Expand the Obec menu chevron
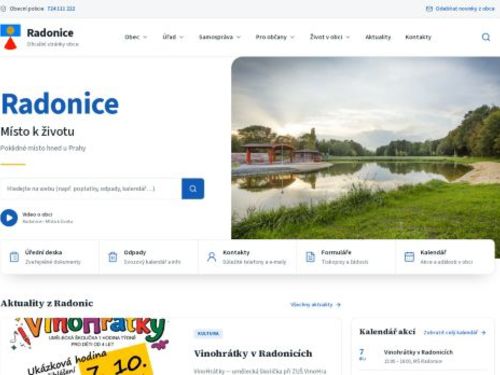Screen dimensions: 500x375 coord(145,37)
